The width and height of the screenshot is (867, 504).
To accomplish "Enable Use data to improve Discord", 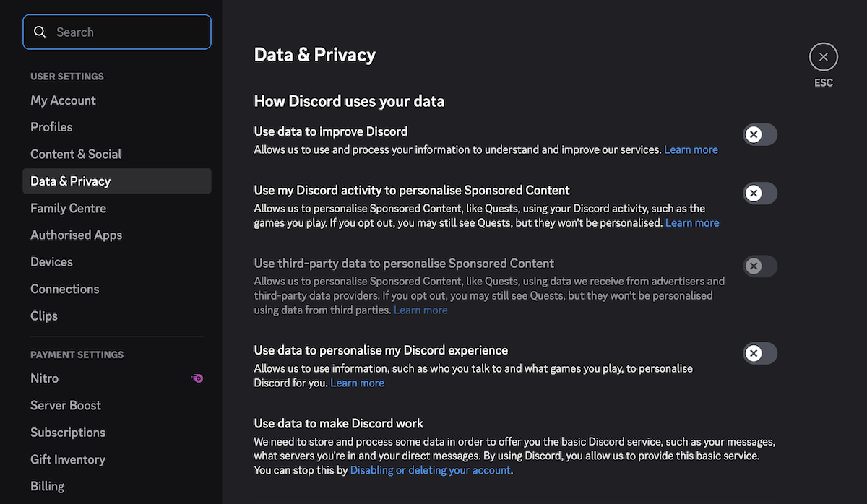I will (759, 134).
